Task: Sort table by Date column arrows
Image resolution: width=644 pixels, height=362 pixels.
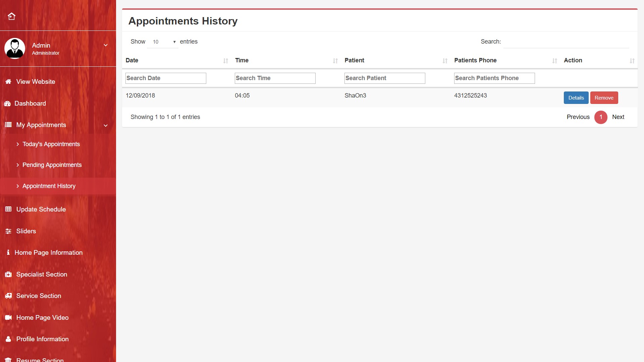Action: [225, 61]
